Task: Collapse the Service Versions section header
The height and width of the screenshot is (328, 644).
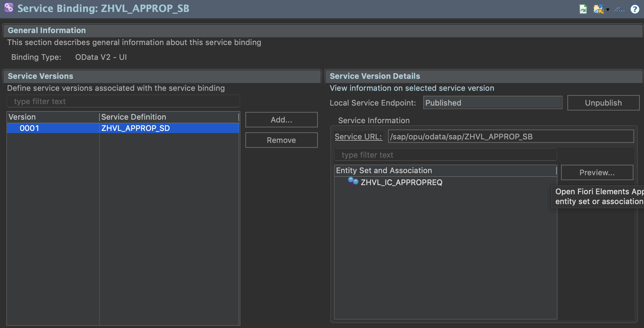Action: point(40,76)
